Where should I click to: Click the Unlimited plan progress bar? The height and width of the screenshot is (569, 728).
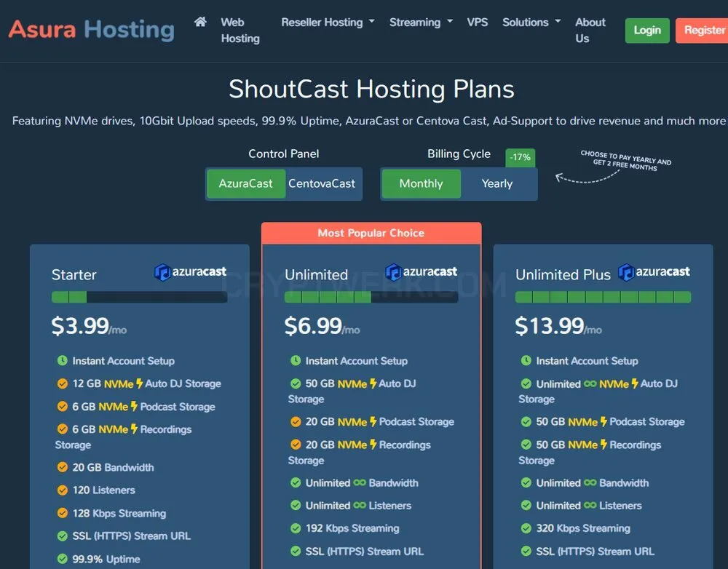point(371,297)
